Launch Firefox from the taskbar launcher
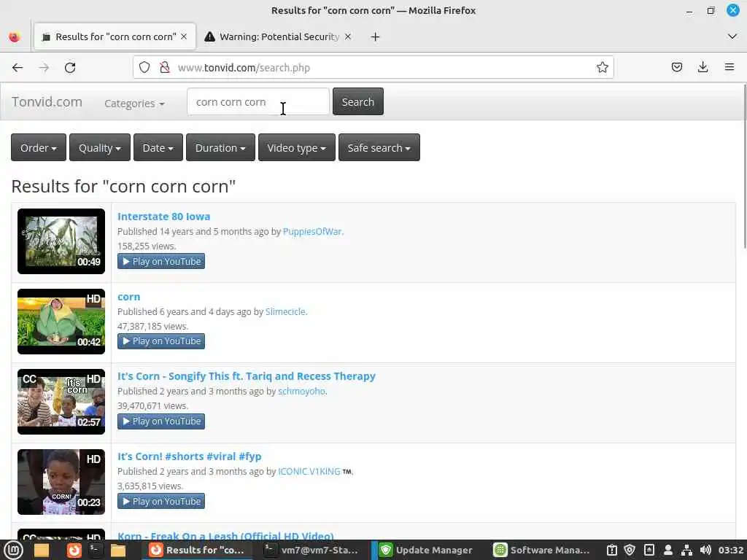The image size is (747, 560). click(x=74, y=551)
